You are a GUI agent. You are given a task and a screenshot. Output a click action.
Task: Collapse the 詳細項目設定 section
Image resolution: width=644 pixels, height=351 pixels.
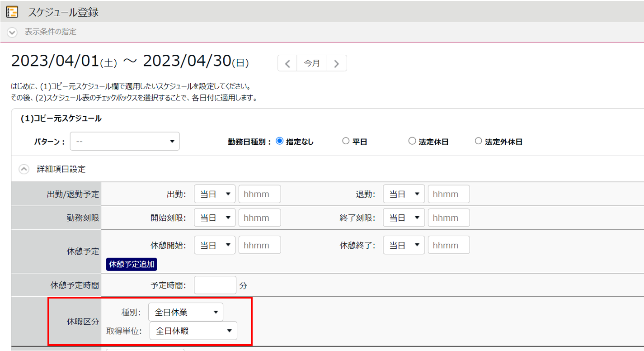click(x=24, y=169)
